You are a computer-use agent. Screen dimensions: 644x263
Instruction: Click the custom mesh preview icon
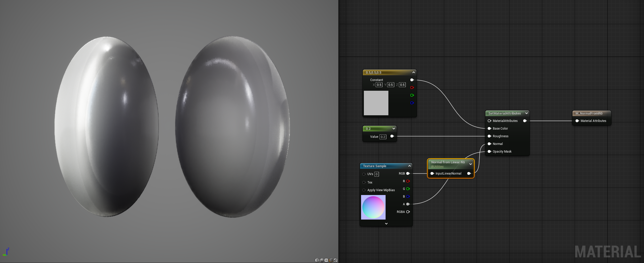click(336, 260)
